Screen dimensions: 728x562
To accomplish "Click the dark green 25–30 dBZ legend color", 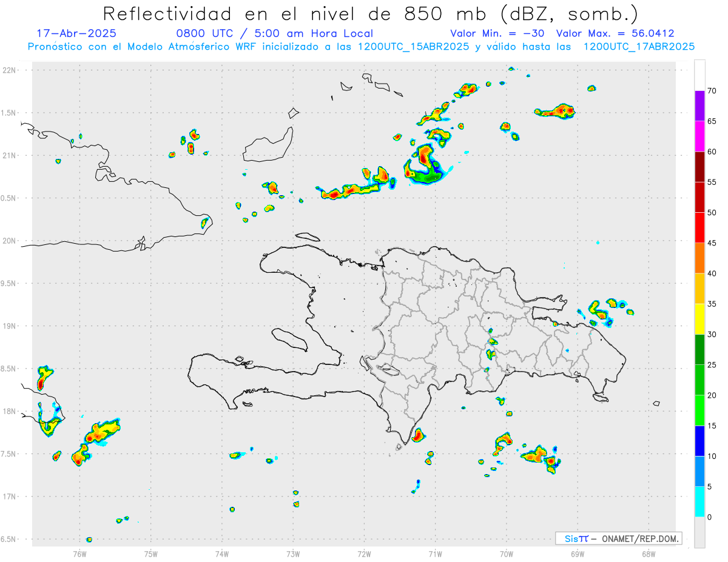I will 699,350.
